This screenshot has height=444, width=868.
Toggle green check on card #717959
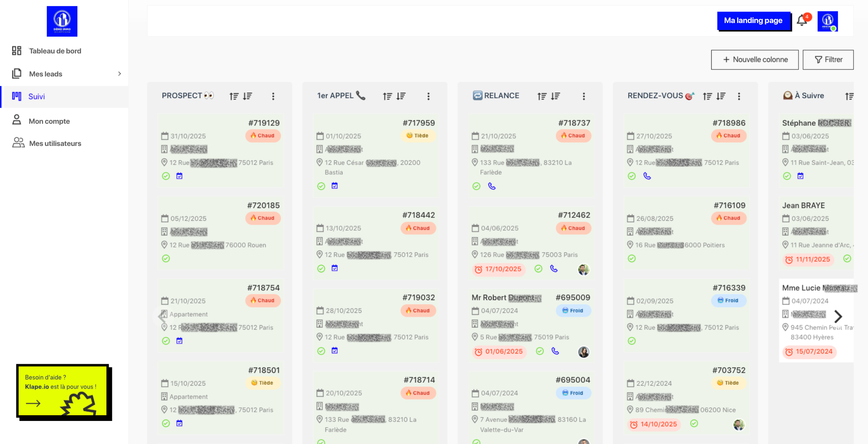coord(321,186)
